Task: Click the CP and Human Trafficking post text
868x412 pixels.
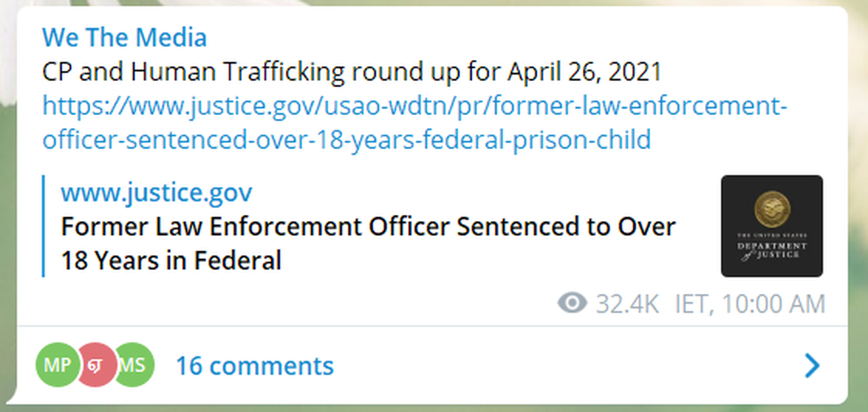Action: click(351, 72)
